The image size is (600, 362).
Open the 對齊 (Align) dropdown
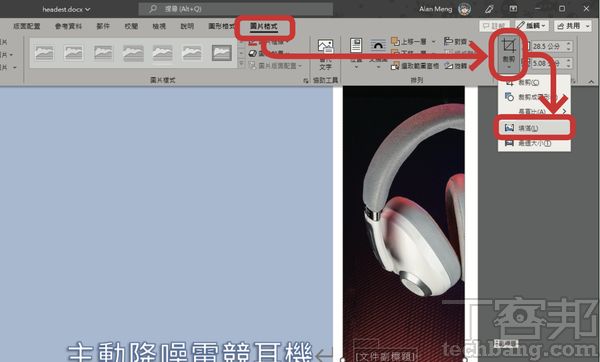coord(457,41)
